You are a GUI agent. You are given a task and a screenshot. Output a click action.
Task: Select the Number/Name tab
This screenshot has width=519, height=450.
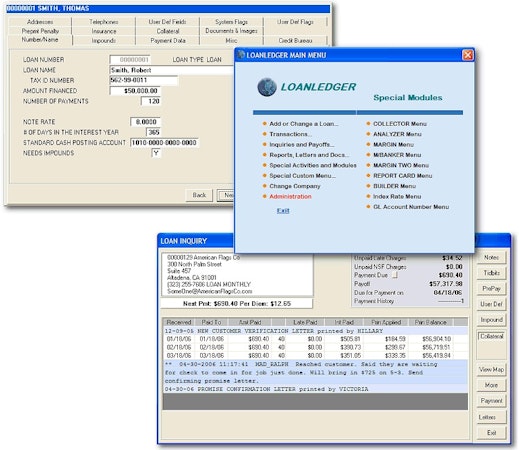(x=40, y=40)
